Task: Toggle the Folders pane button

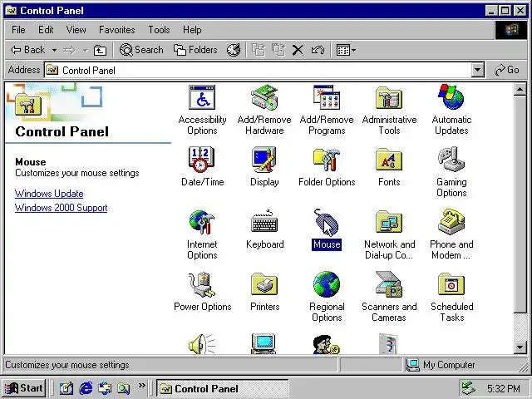Action: [195, 50]
